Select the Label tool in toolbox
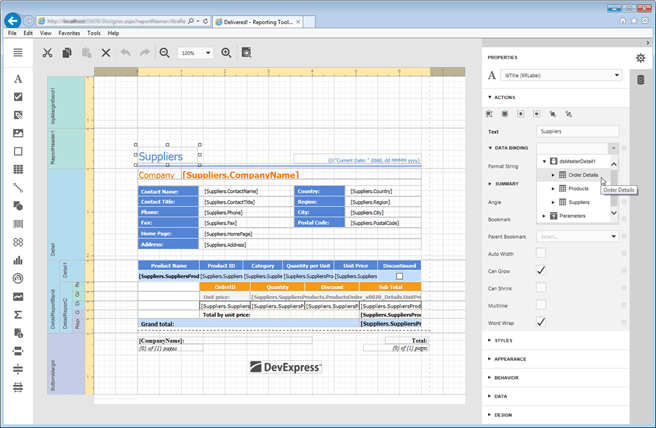656x428 pixels. (18, 79)
